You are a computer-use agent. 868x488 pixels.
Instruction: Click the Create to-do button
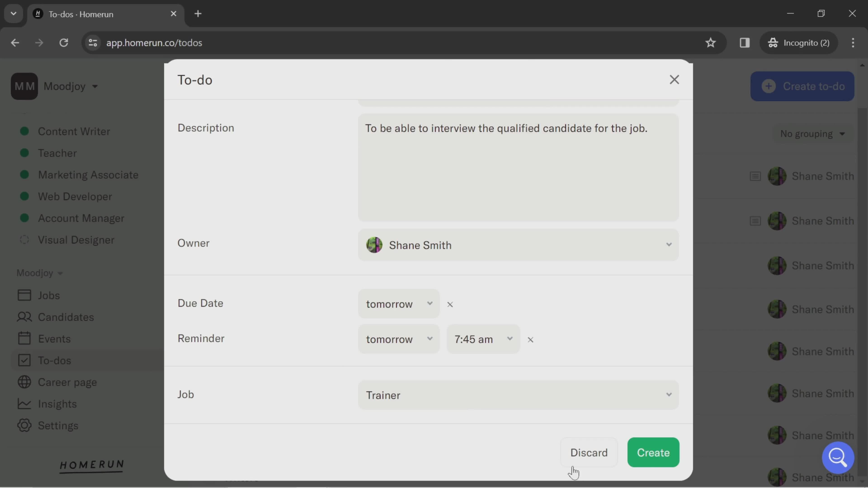[x=802, y=86]
